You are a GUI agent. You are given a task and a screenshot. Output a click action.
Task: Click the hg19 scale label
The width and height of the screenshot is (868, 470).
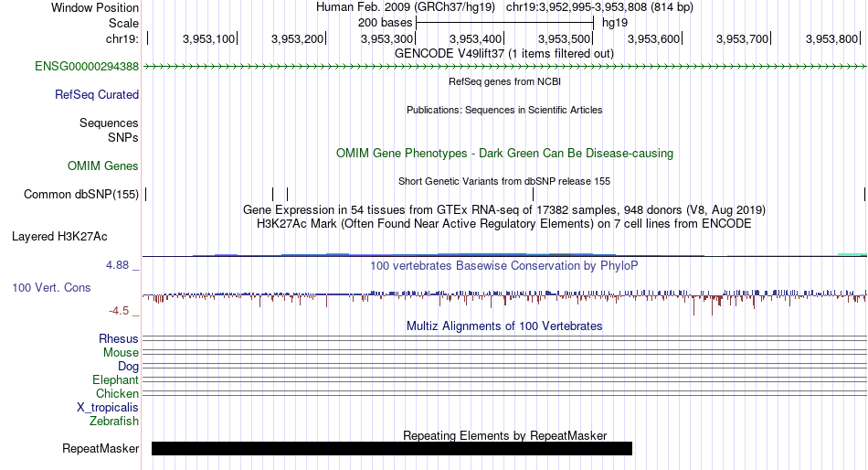tap(615, 23)
